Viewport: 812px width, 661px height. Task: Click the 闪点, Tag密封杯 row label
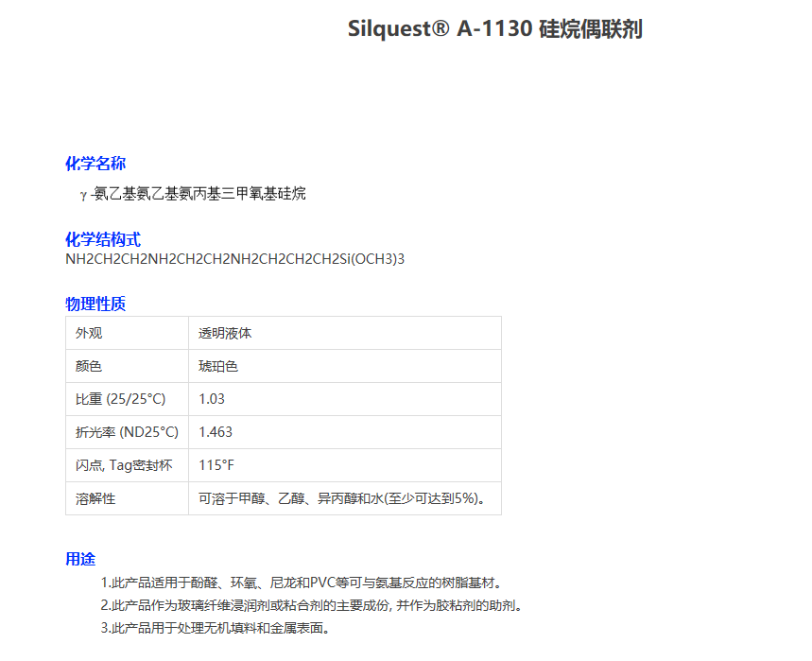(124, 465)
